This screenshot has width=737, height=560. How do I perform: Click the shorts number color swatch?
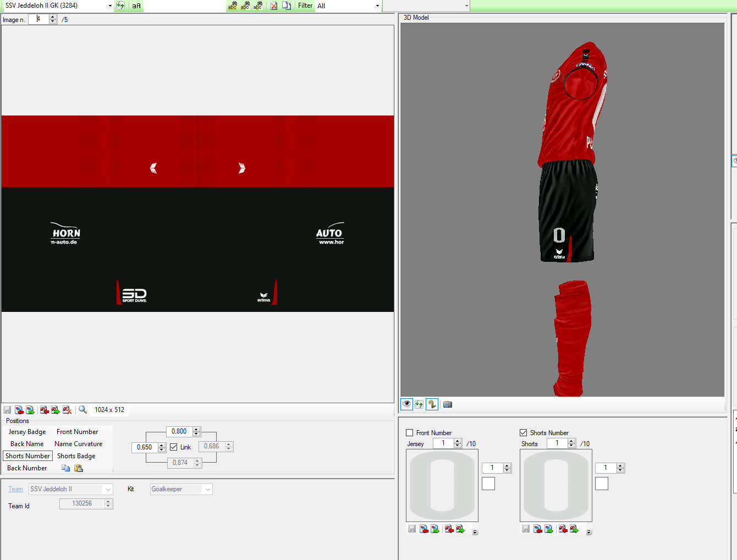[602, 484]
